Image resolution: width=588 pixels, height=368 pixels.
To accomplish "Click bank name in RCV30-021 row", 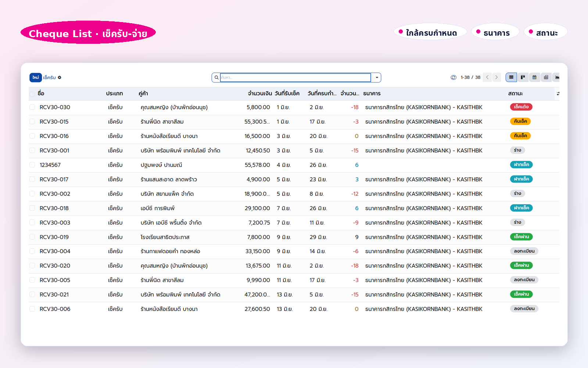I will coord(424,295).
